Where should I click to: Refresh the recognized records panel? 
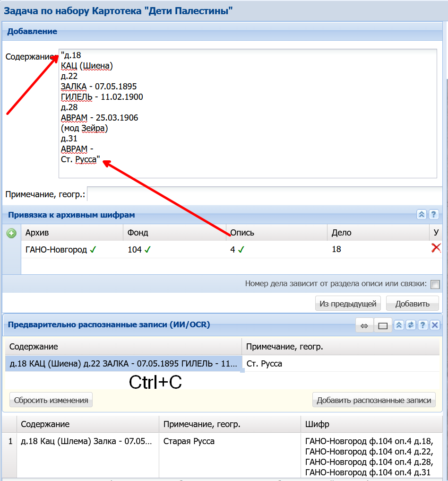[411, 325]
